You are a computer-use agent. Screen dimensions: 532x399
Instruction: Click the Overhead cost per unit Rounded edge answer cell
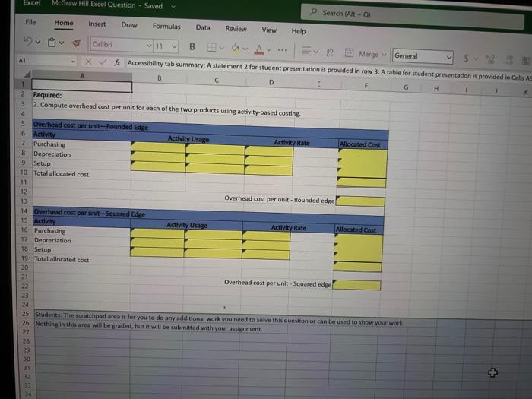[x=360, y=201]
